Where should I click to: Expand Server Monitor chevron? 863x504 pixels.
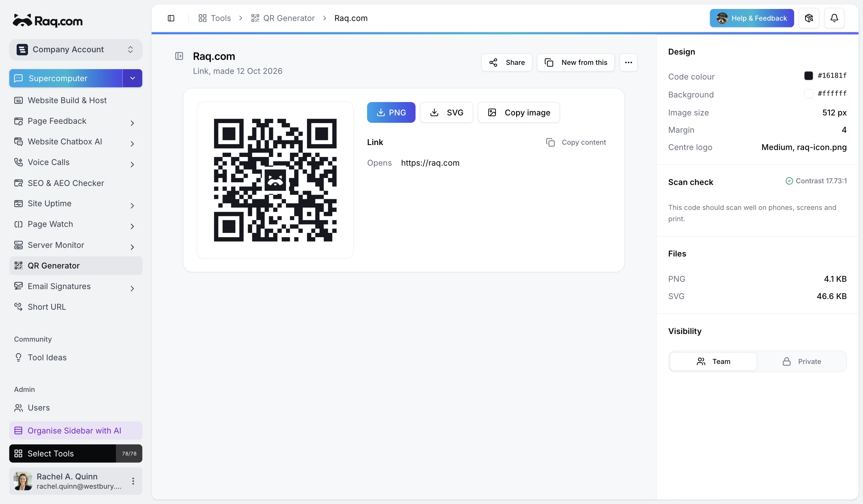132,247
